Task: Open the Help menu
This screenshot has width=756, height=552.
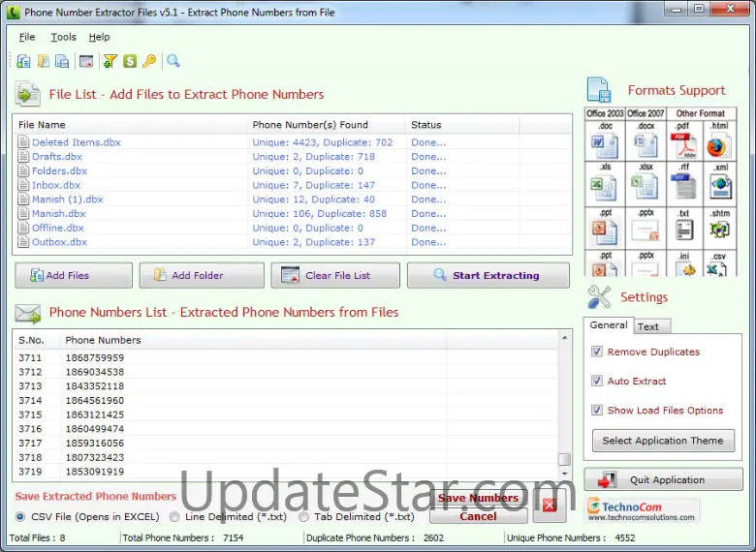Action: [99, 37]
